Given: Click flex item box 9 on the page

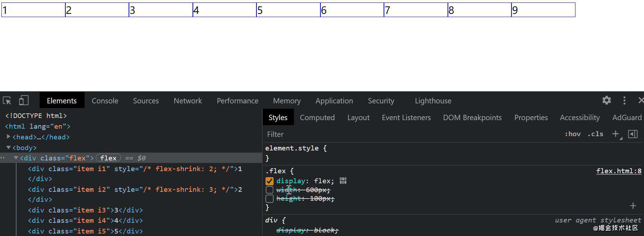Looking at the screenshot, I should pyautogui.click(x=543, y=10).
